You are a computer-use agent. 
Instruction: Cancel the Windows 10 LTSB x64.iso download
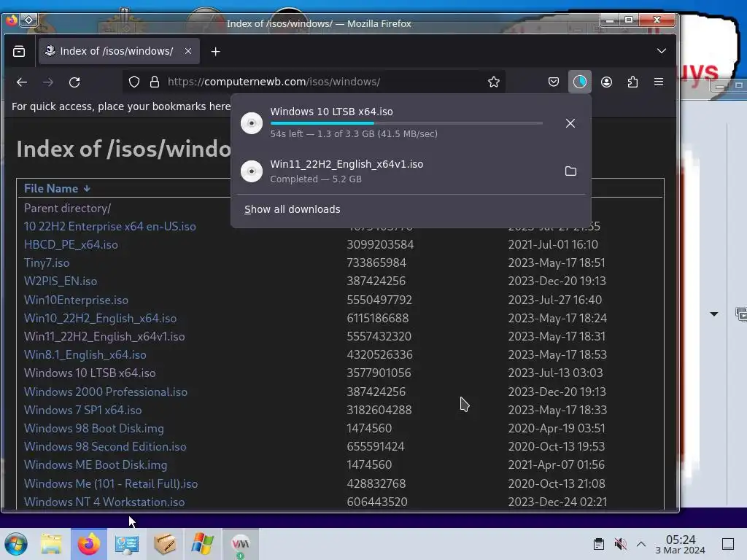point(570,123)
